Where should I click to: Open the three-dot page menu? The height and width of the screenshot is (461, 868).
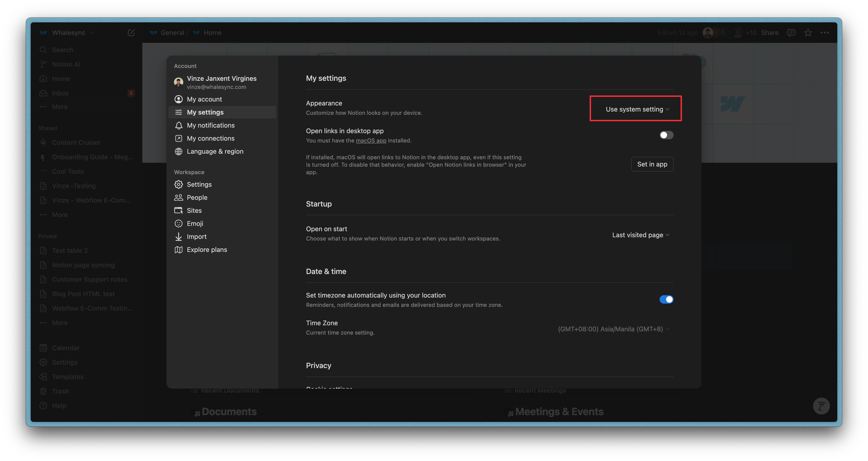(825, 33)
